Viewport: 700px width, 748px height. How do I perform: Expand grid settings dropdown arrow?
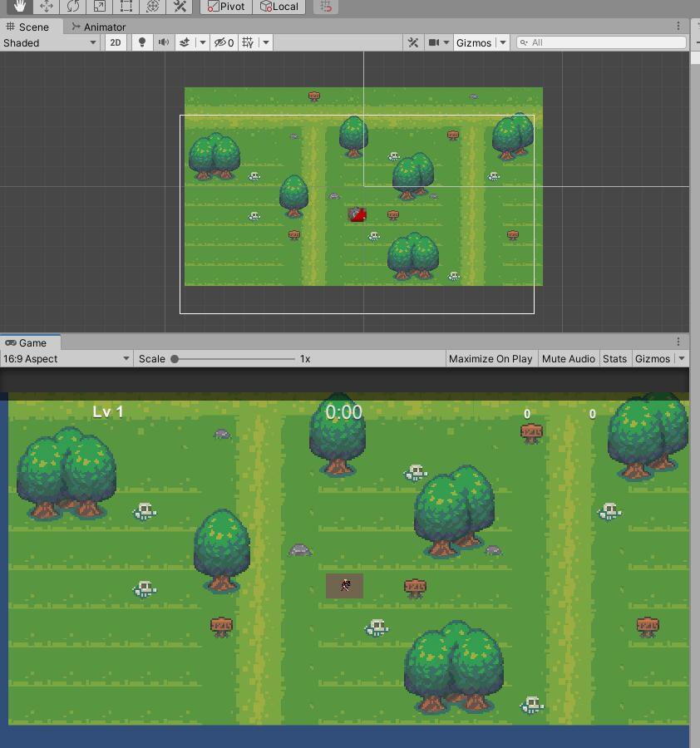(266, 43)
